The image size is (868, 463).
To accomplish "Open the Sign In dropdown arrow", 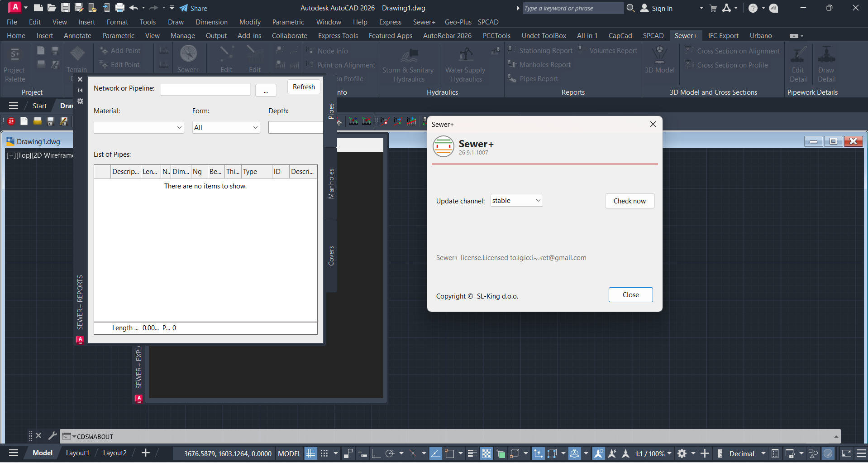I will point(701,8).
